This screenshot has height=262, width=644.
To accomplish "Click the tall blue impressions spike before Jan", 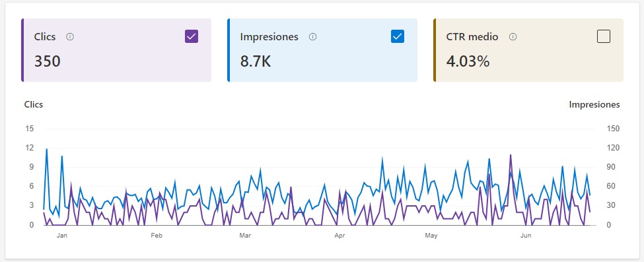I will point(46,149).
